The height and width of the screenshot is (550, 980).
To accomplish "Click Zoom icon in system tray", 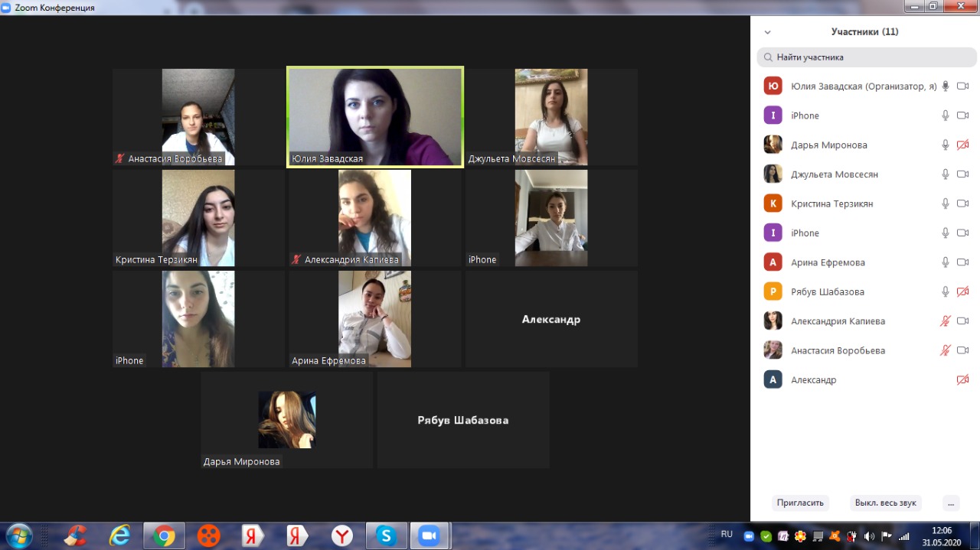I will pos(749,535).
